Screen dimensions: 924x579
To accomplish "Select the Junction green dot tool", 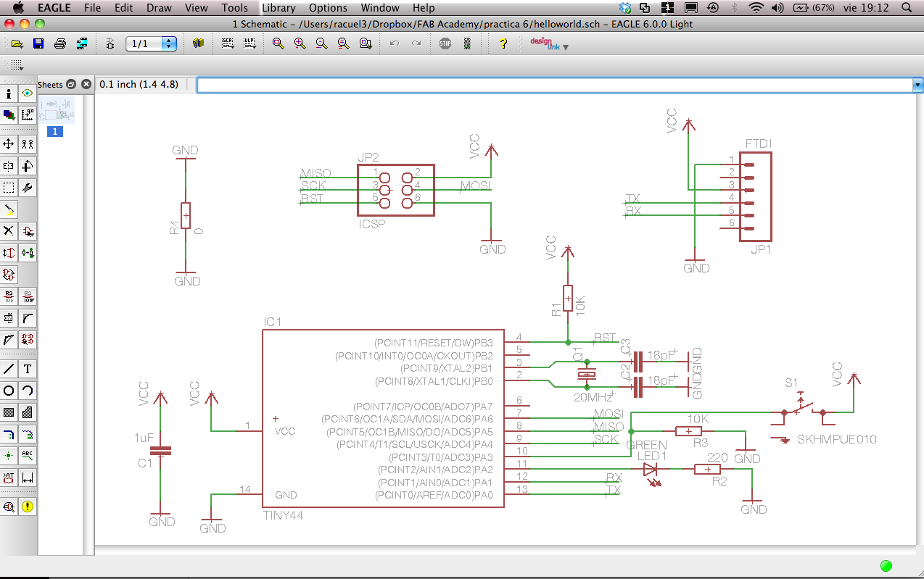I will click(9, 456).
